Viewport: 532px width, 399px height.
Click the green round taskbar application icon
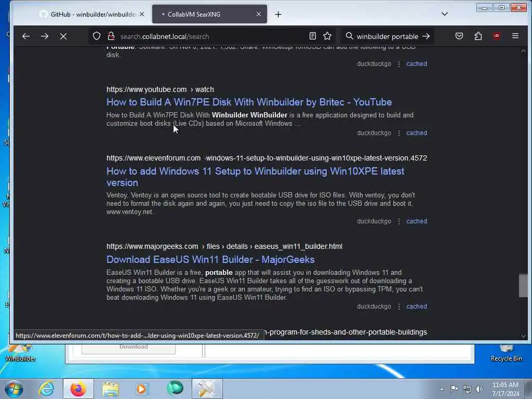pyautogui.click(x=175, y=389)
